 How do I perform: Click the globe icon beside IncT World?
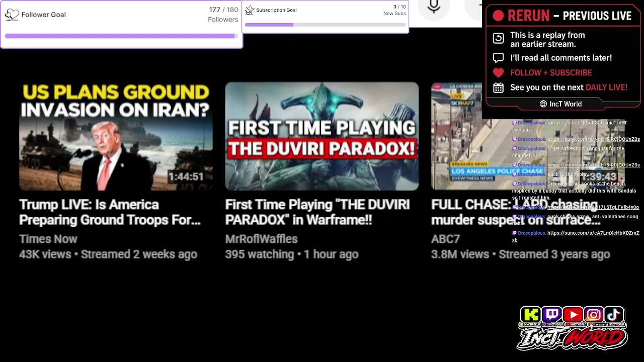click(x=543, y=104)
